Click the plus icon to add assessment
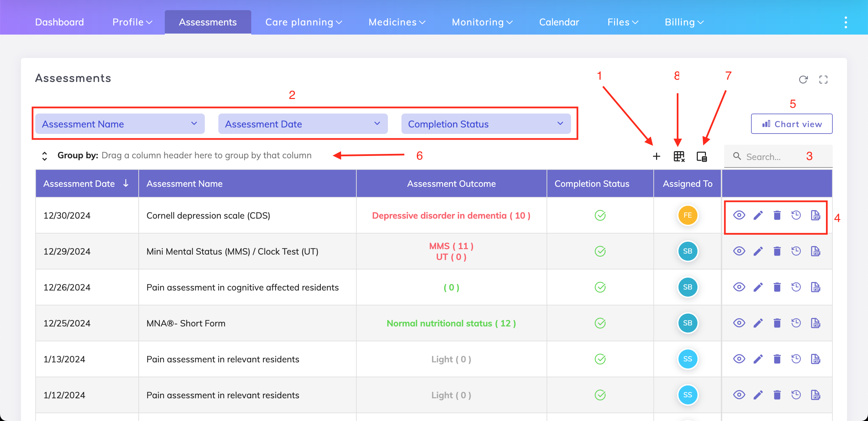This screenshot has width=868, height=421. coord(656,156)
